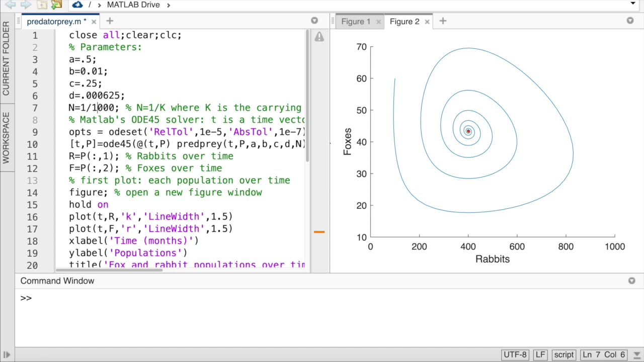Open the address bar dropdown arrow

point(633,4)
